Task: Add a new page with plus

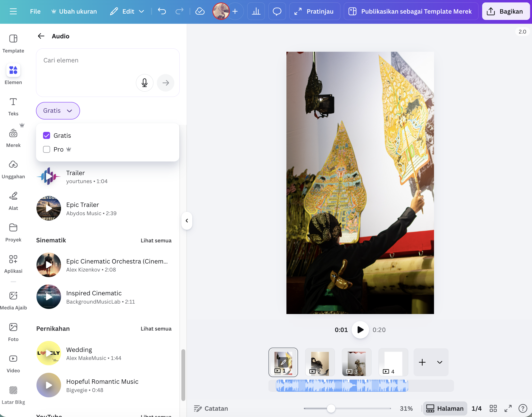Action: pyautogui.click(x=422, y=362)
